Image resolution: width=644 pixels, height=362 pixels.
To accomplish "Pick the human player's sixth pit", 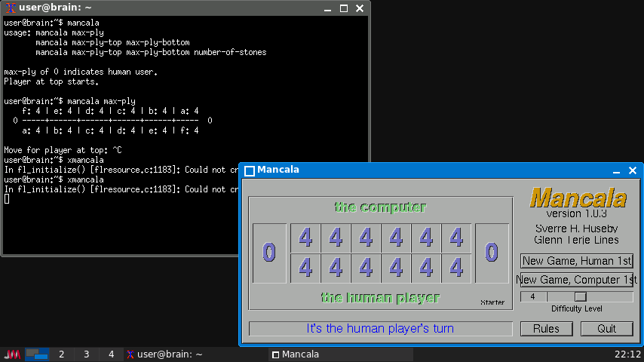I will pos(456,268).
